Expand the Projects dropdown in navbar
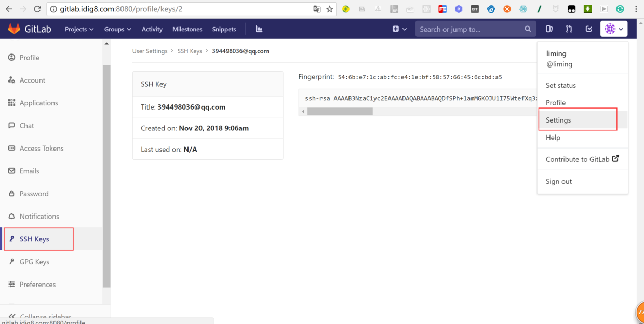 click(78, 29)
